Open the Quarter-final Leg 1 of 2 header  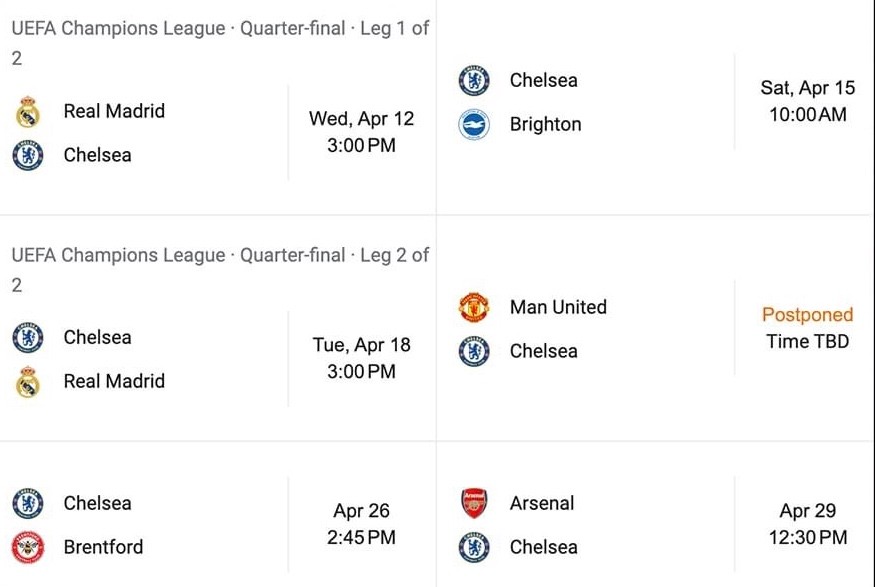220,29
